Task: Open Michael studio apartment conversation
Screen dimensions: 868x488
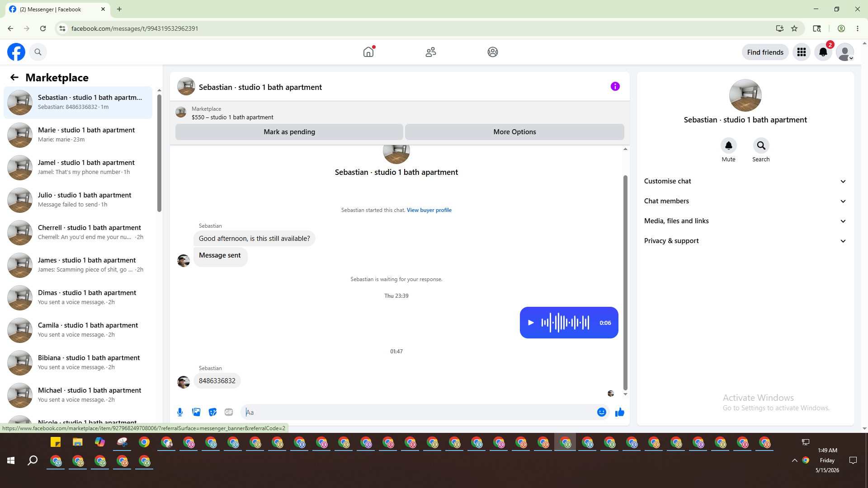Action: (78, 395)
